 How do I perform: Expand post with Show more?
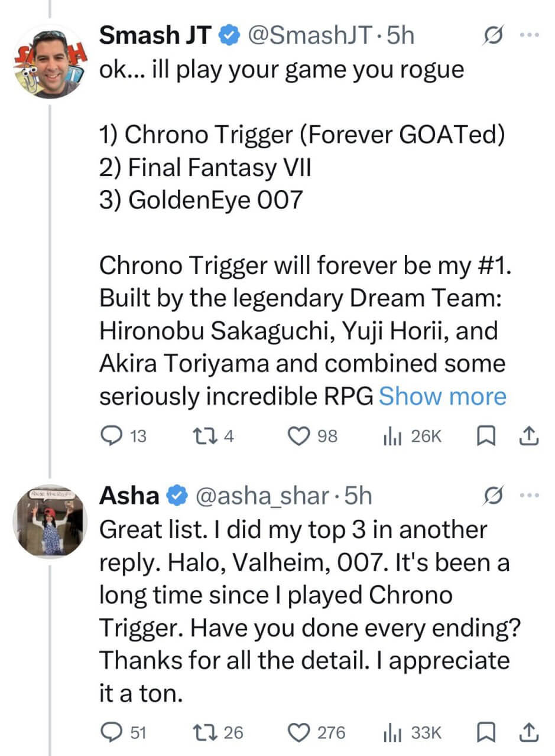coord(442,396)
